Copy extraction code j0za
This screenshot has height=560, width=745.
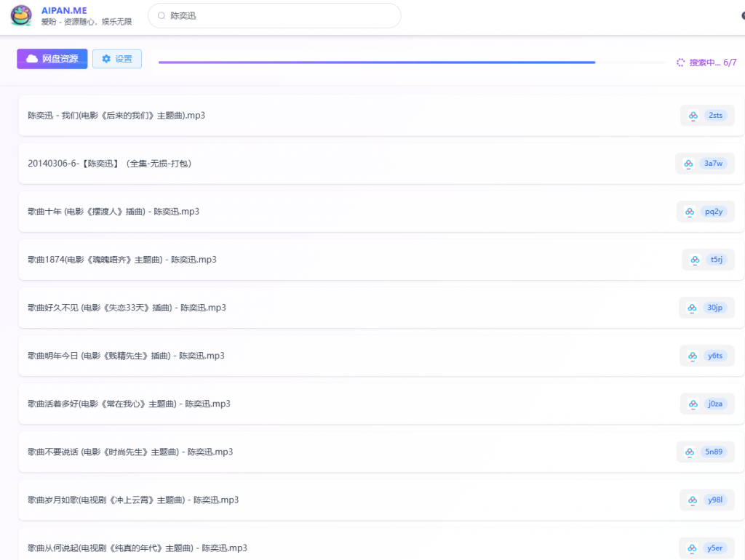[715, 404]
